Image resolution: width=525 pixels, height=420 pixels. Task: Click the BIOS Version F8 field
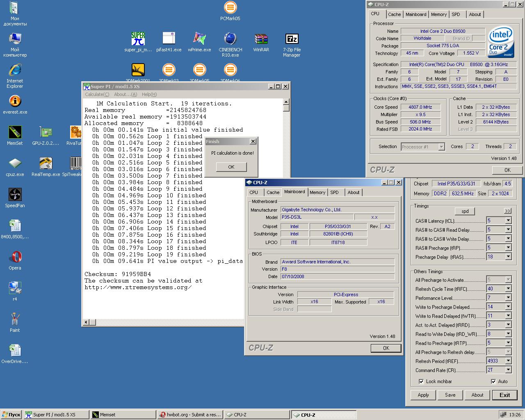tap(338, 269)
